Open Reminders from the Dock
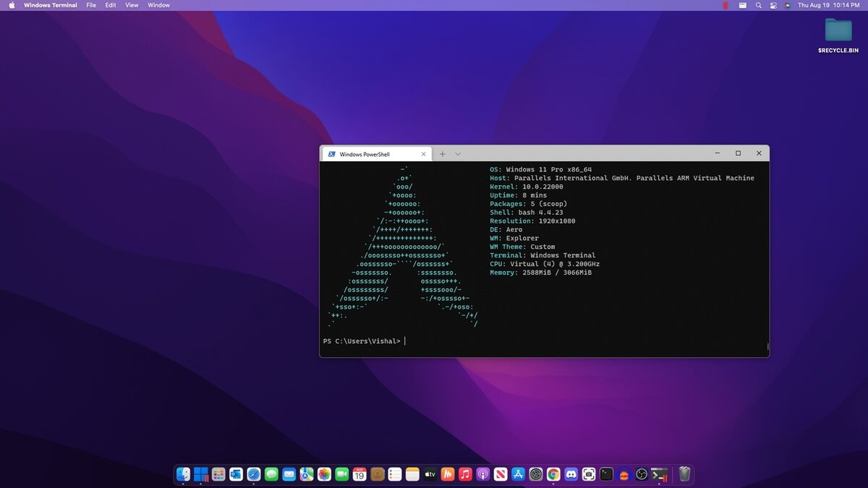The height and width of the screenshot is (488, 868). (395, 474)
